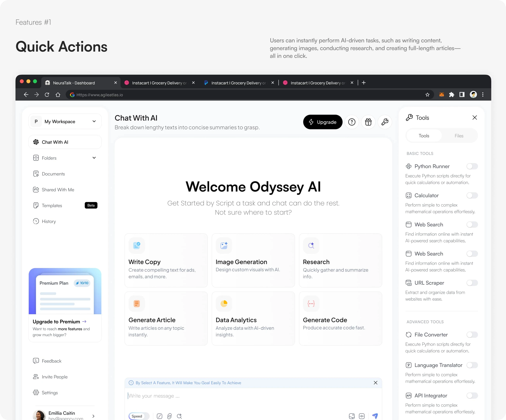Enable the Calculator toggle

[472, 195]
